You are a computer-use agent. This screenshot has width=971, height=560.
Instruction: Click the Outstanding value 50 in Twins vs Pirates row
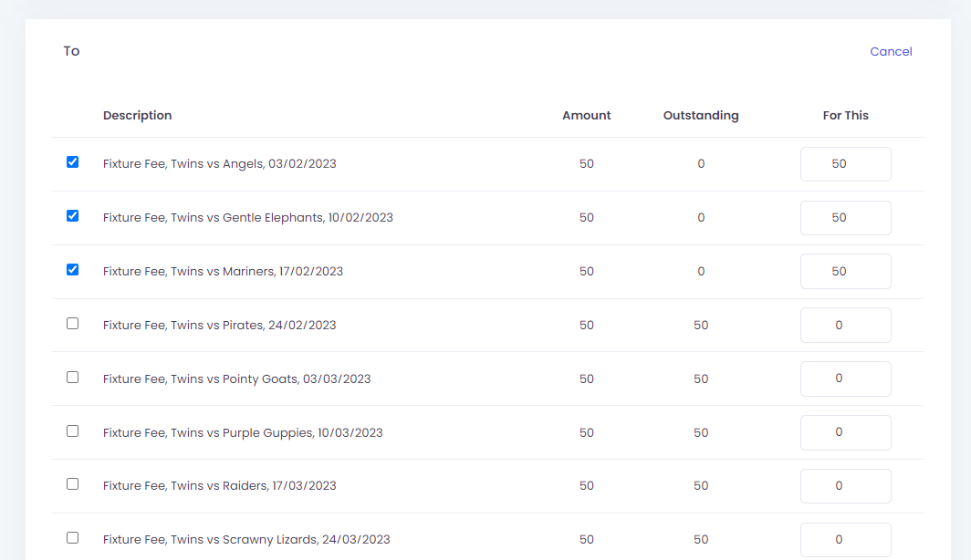701,325
